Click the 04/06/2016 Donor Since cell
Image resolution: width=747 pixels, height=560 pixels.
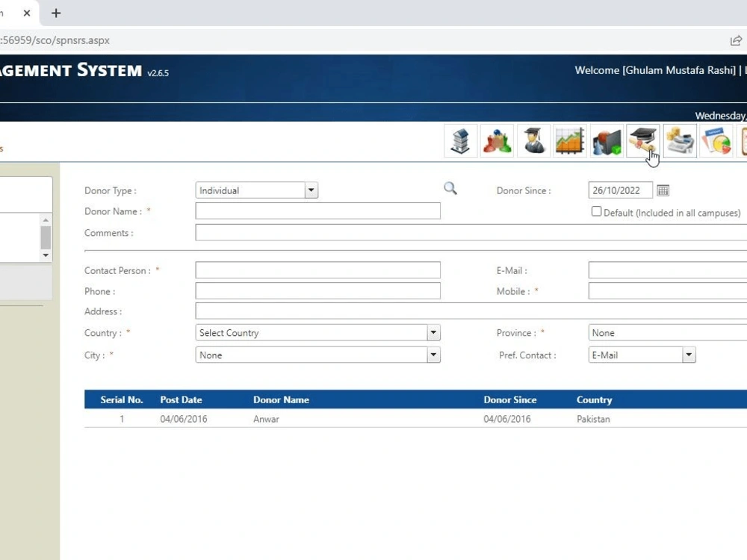507,419
